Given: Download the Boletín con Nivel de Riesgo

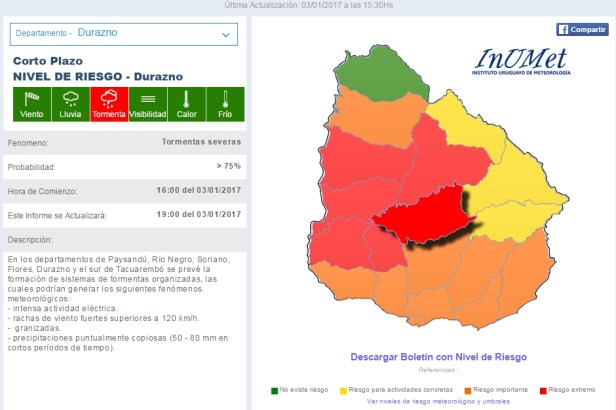Looking at the screenshot, I should tap(437, 357).
